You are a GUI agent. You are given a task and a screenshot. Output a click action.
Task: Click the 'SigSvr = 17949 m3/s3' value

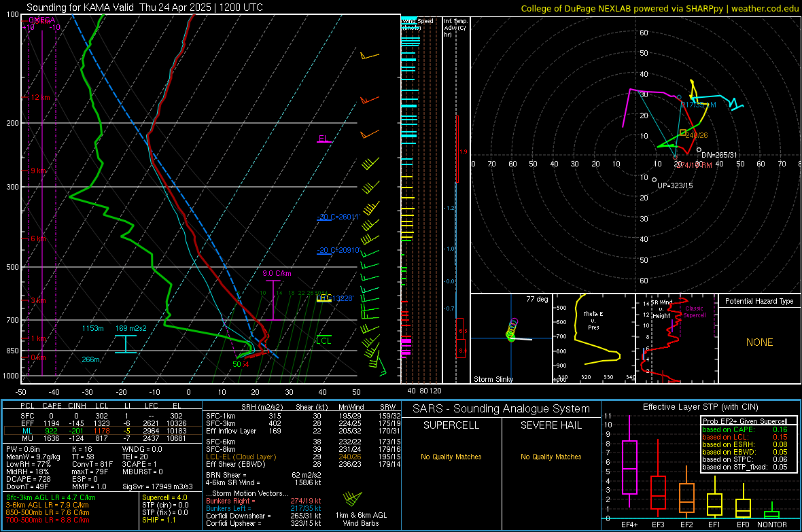(158, 486)
